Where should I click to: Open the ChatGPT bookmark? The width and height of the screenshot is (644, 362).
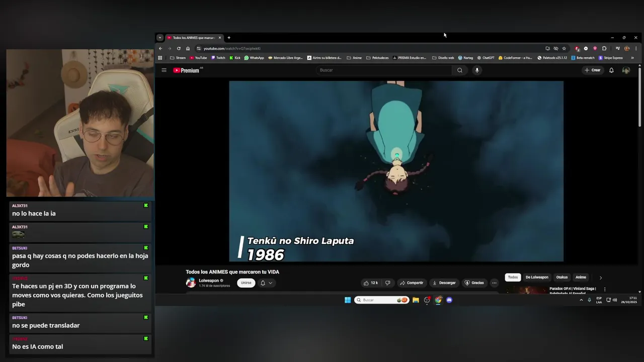pos(486,58)
